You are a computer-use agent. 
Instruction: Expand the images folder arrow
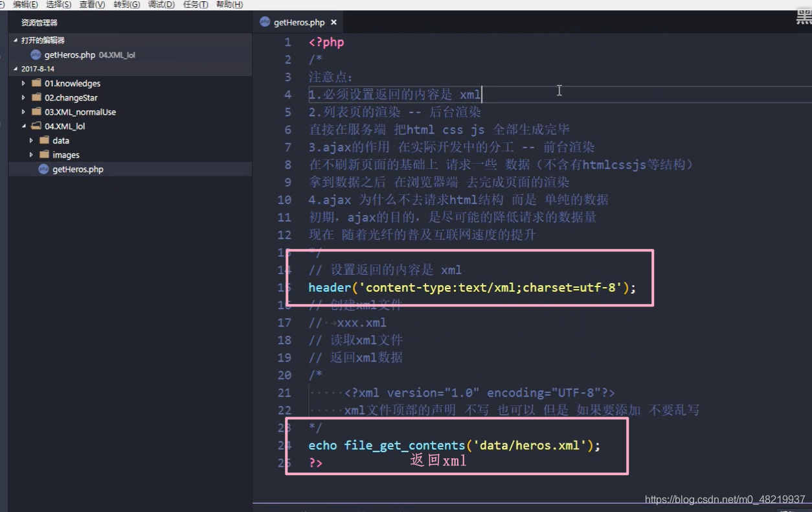point(31,155)
